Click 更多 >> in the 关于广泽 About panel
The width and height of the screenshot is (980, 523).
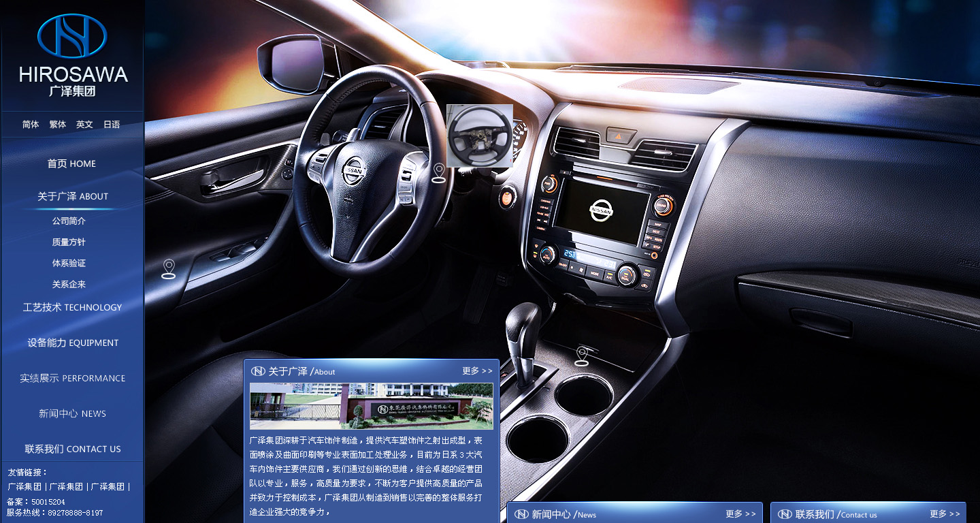(477, 371)
